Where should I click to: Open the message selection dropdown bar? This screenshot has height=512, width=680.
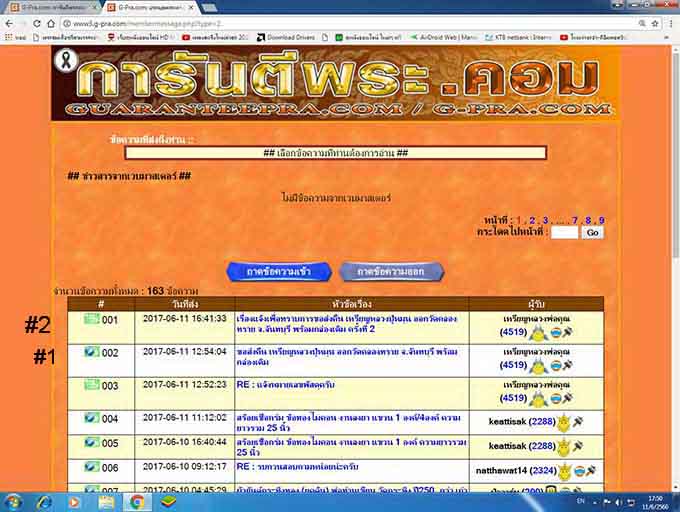[x=335, y=153]
